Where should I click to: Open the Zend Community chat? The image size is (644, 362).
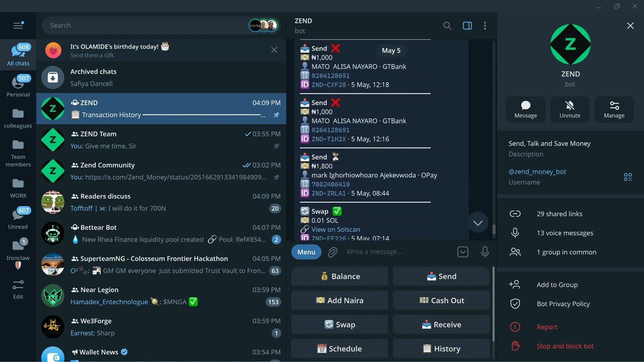click(x=161, y=171)
